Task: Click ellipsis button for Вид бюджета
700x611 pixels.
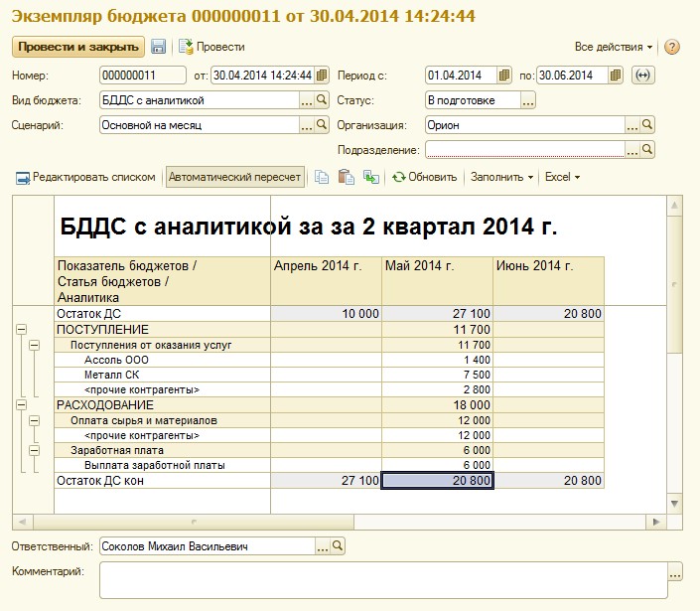Action: (x=306, y=100)
